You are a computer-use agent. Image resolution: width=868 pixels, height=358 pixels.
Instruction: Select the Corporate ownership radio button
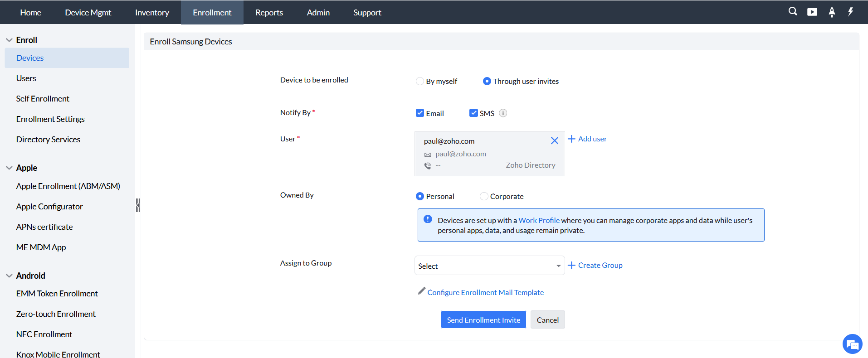[484, 196]
